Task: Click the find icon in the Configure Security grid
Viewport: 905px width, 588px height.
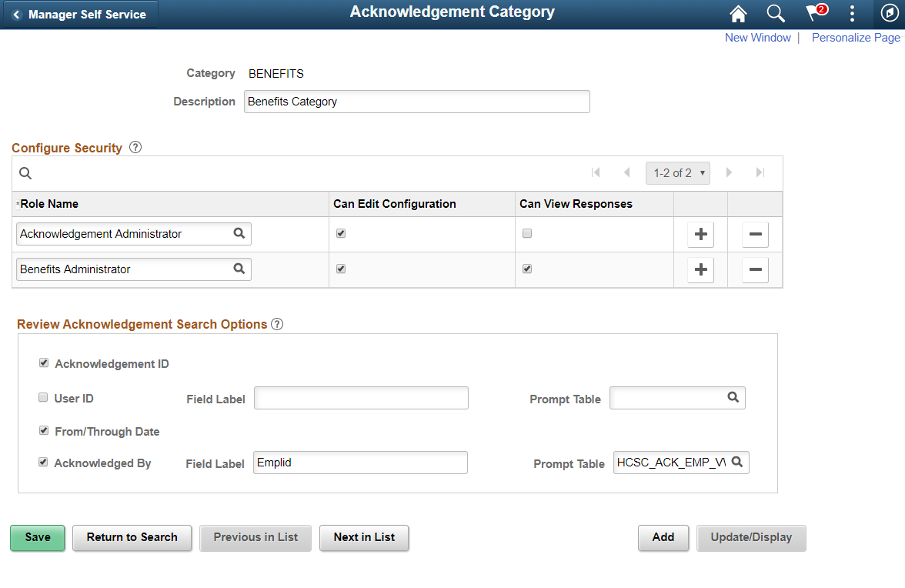Action: [25, 172]
